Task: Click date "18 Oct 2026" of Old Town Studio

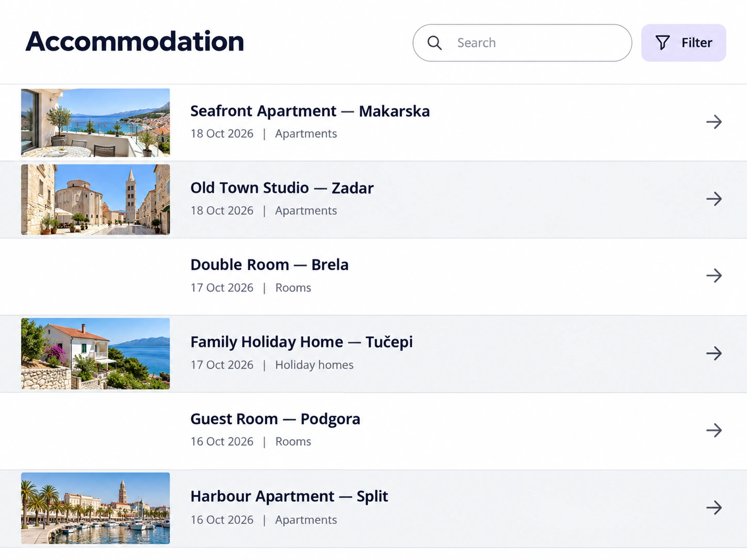Action: coord(222,210)
